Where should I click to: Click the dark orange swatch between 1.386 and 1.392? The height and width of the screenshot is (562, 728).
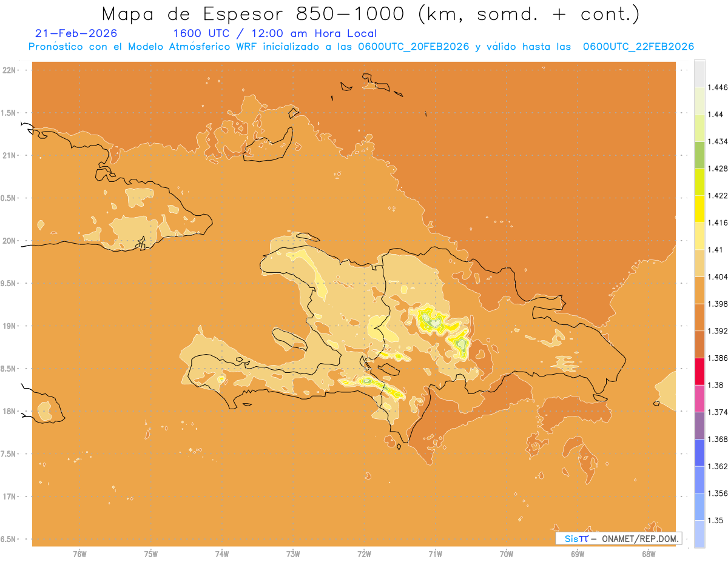[x=699, y=344]
